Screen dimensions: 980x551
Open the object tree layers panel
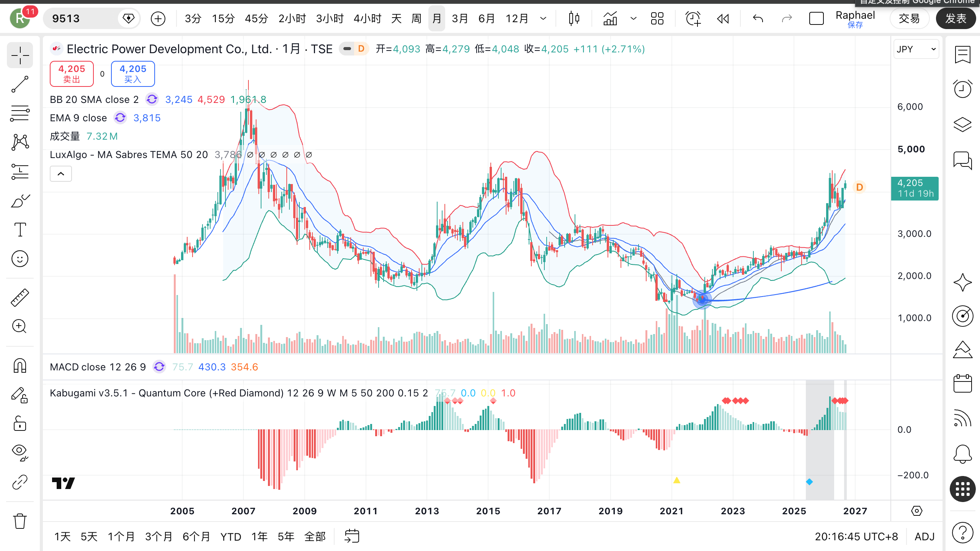point(962,124)
